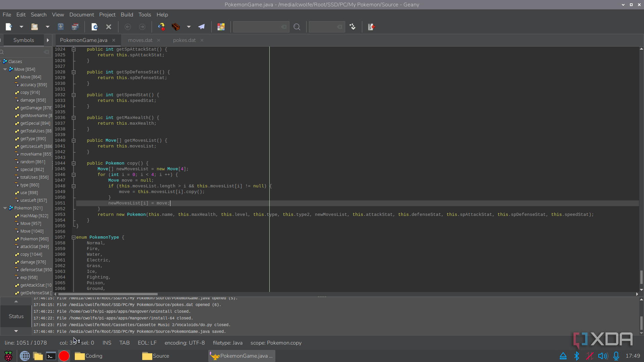Click the Quit Geany toolbar icon
The width and height of the screenshot is (644, 362).
[x=372, y=27]
